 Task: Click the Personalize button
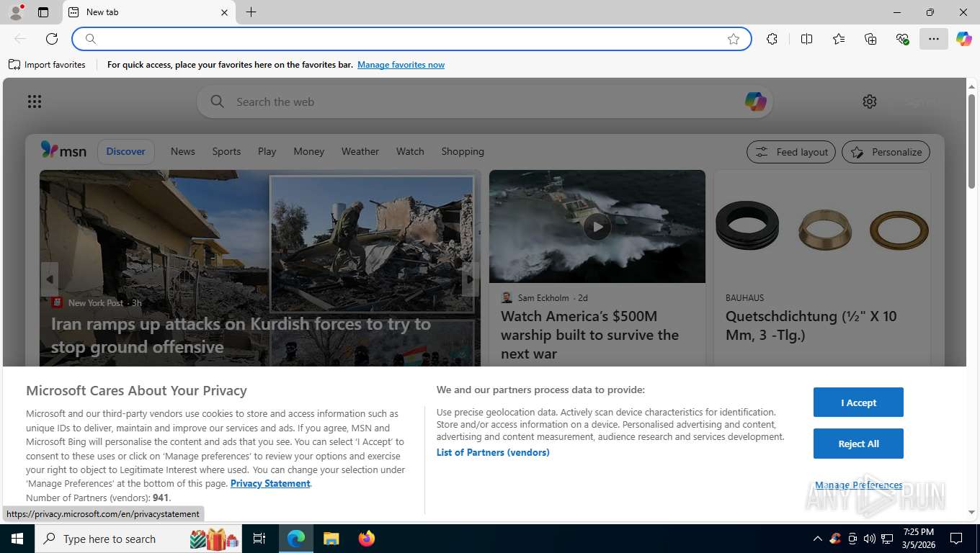[886, 152]
